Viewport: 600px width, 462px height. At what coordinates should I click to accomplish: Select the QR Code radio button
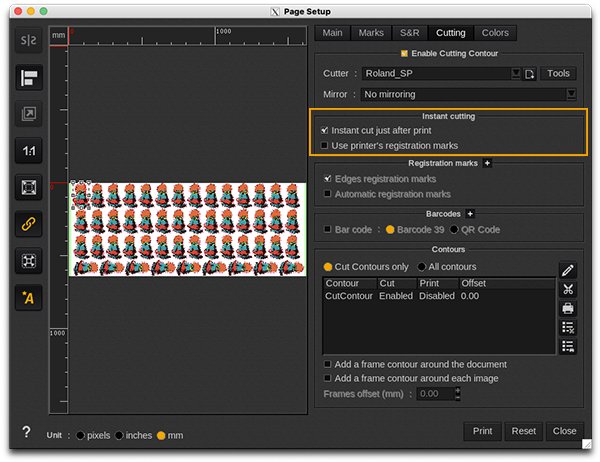click(x=454, y=230)
